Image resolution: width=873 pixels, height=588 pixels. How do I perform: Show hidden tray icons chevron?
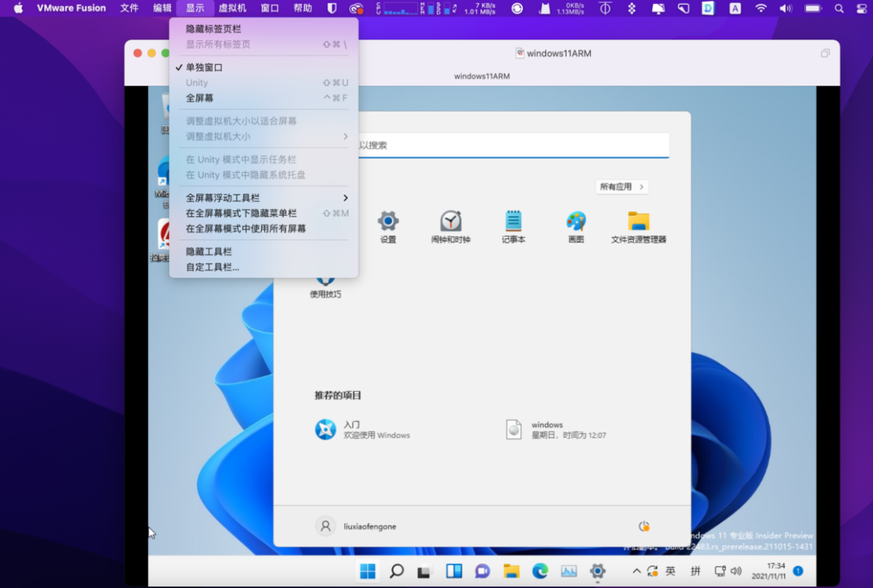click(x=636, y=571)
